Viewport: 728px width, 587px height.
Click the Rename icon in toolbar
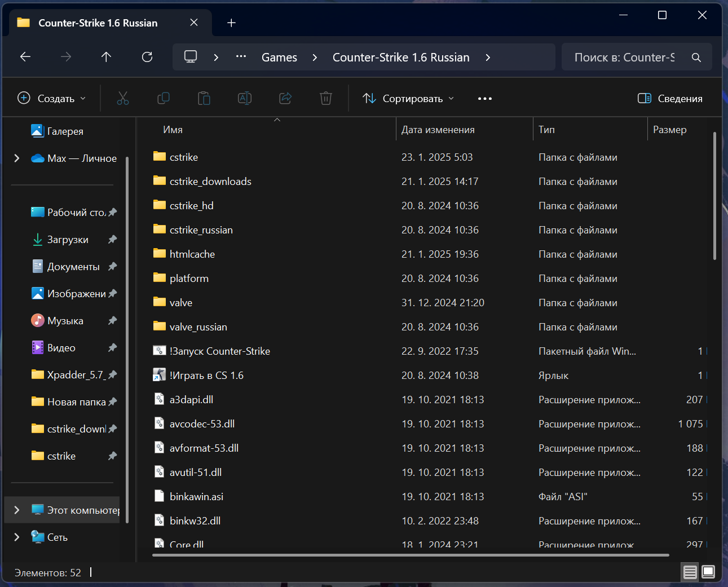pos(245,98)
